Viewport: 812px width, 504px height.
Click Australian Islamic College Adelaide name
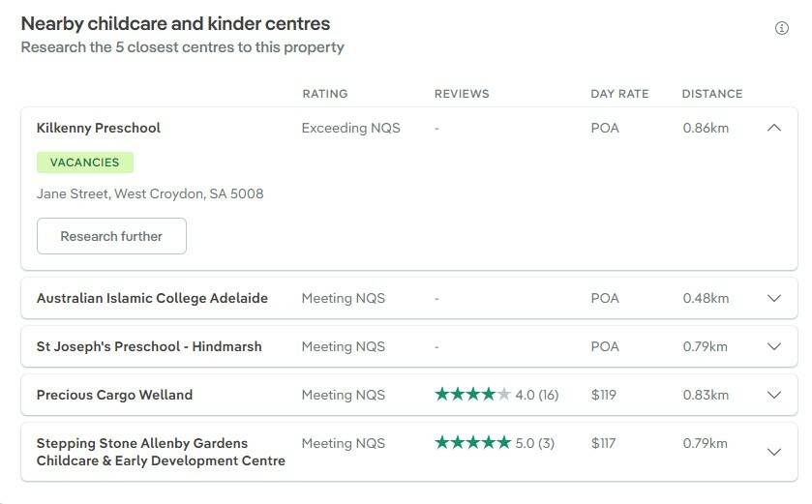[152, 298]
